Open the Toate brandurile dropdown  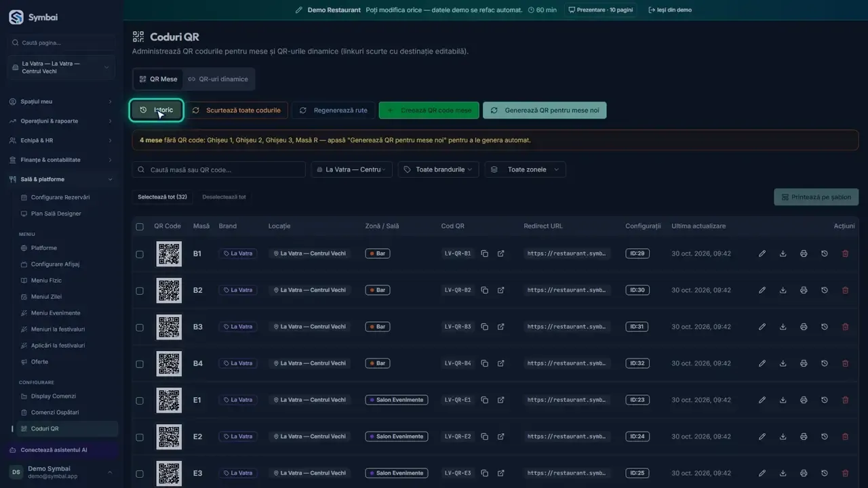pyautogui.click(x=439, y=169)
